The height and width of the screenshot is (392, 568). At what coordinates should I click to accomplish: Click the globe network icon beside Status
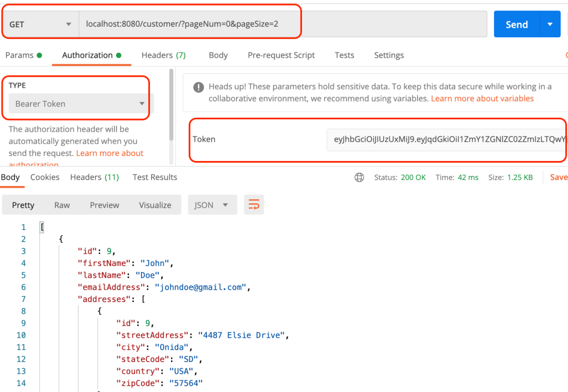pos(359,178)
